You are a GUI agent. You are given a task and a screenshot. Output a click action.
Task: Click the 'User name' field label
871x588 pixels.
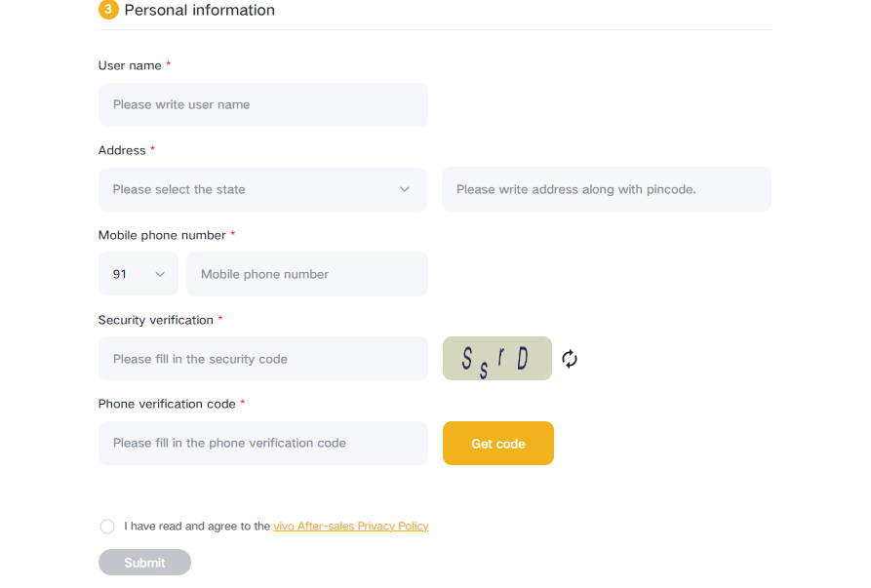(130, 65)
